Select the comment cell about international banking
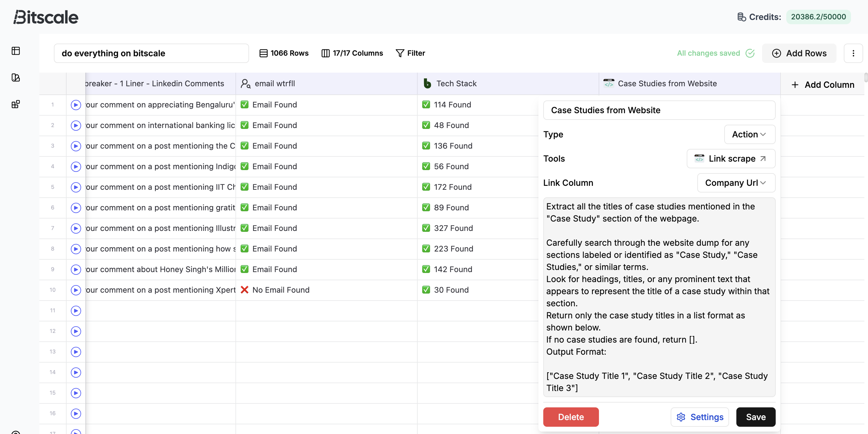This screenshot has width=868, height=434. [x=160, y=125]
